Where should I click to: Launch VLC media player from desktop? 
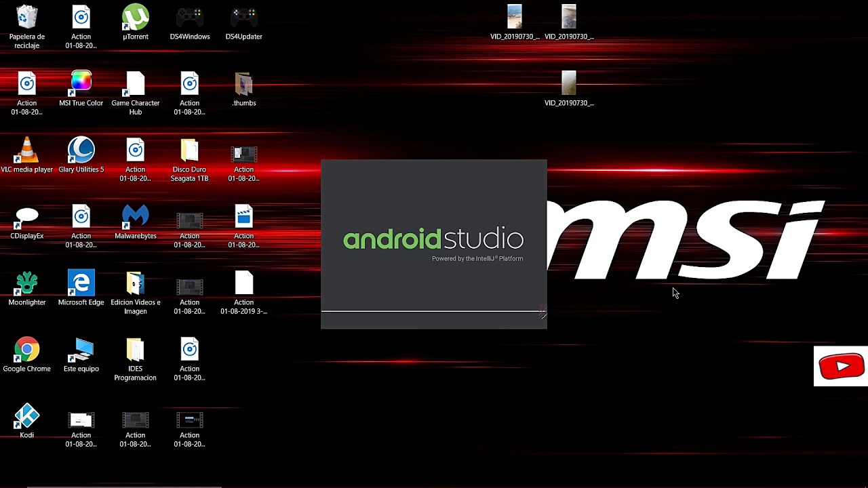click(27, 150)
